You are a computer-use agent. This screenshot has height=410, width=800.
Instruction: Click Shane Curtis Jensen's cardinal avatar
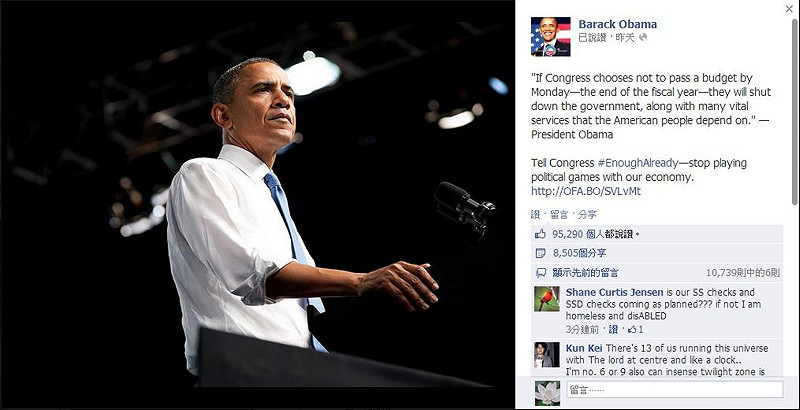tap(547, 299)
